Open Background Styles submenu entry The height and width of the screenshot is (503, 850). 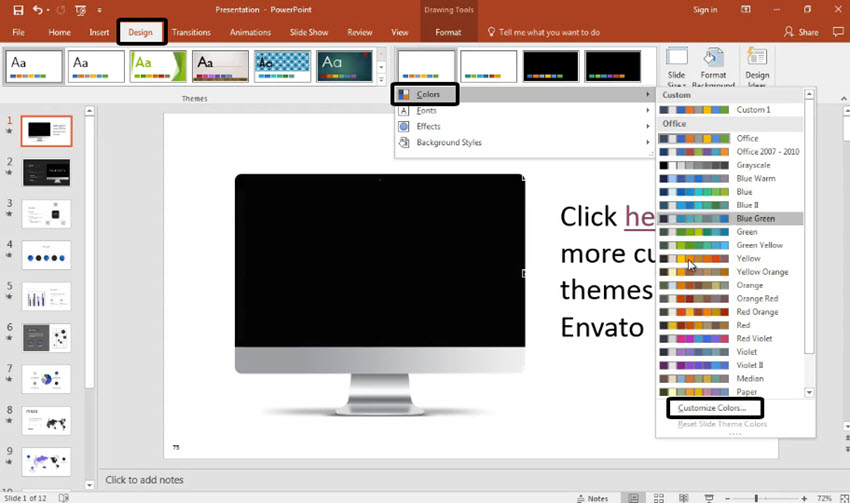click(x=524, y=142)
